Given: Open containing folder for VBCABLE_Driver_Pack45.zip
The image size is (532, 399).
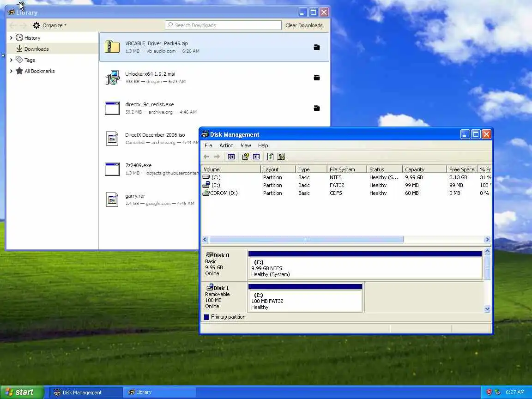Looking at the screenshot, I should point(316,47).
